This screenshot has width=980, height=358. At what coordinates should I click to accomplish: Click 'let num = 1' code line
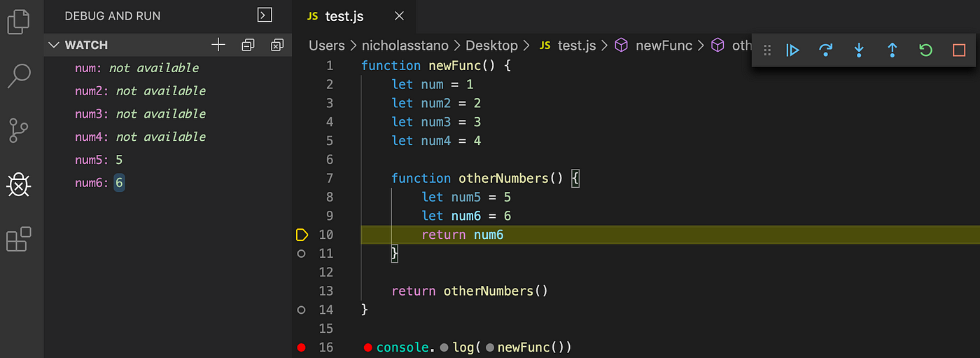433,85
